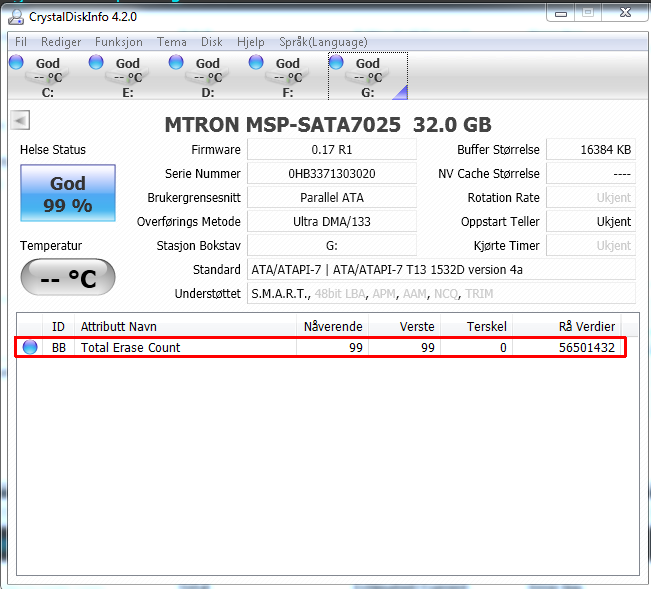Click the blue health orb above E: drive
The width and height of the screenshot is (651, 589).
(x=96, y=62)
